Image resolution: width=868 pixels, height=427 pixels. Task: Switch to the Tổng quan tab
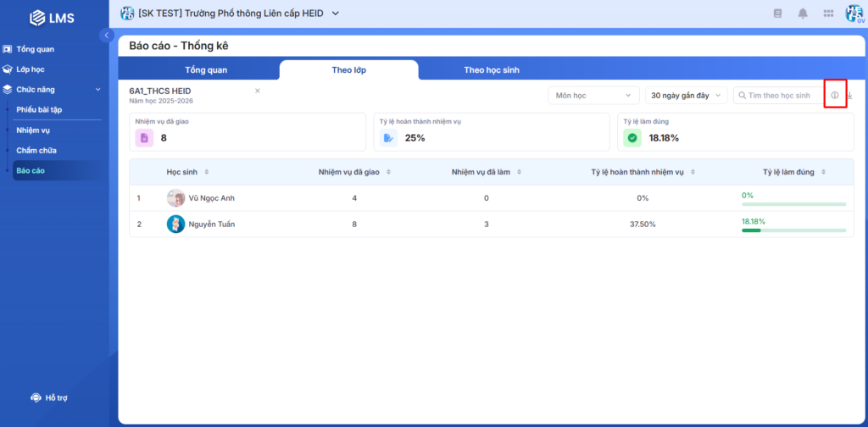click(x=206, y=70)
